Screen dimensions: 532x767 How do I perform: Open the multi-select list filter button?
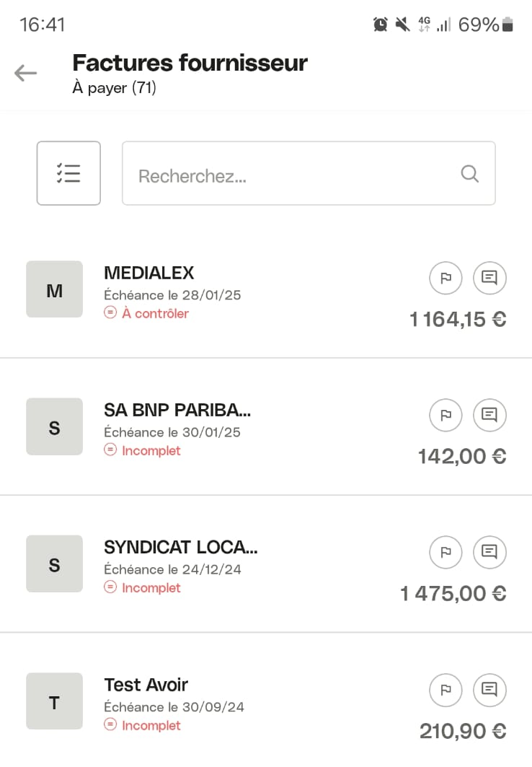pyautogui.click(x=68, y=173)
